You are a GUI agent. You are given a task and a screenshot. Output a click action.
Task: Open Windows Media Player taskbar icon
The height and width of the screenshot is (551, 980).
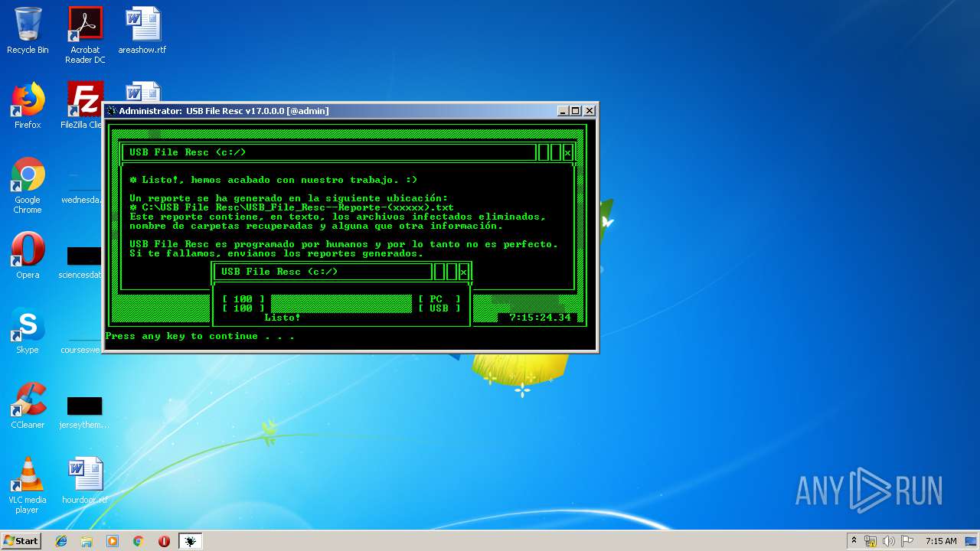coord(113,541)
